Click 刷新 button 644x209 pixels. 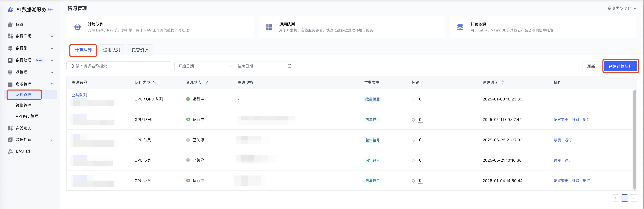(591, 66)
